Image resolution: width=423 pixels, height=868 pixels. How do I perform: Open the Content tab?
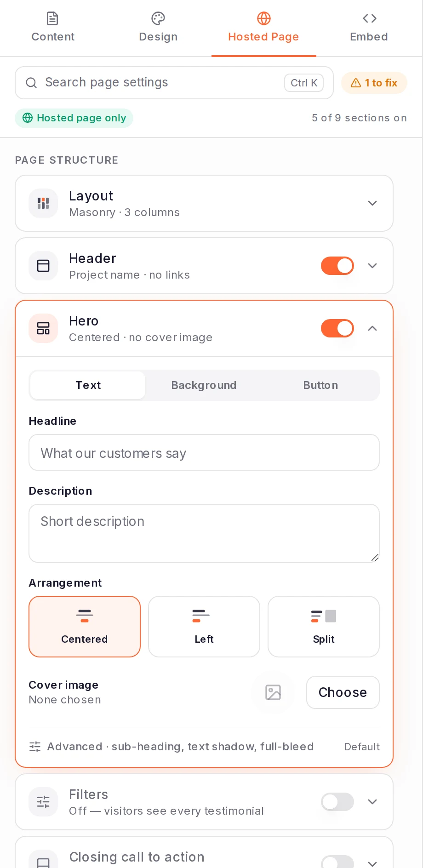point(52,28)
